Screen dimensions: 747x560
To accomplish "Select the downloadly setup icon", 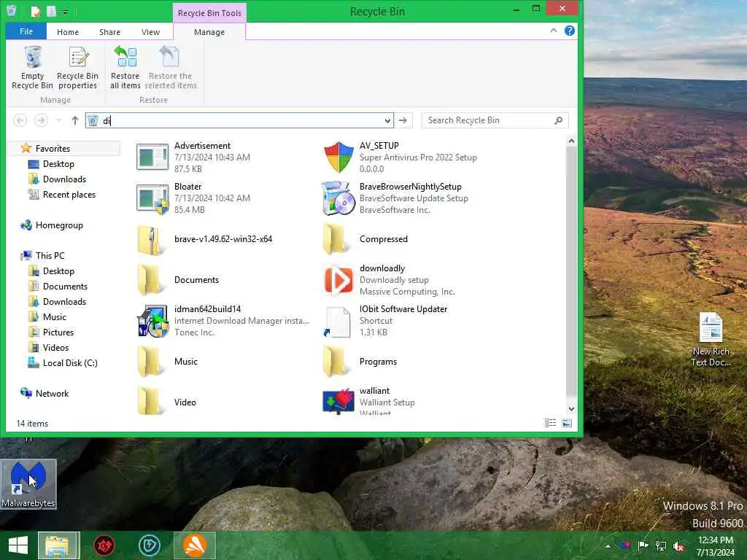I will (x=338, y=280).
